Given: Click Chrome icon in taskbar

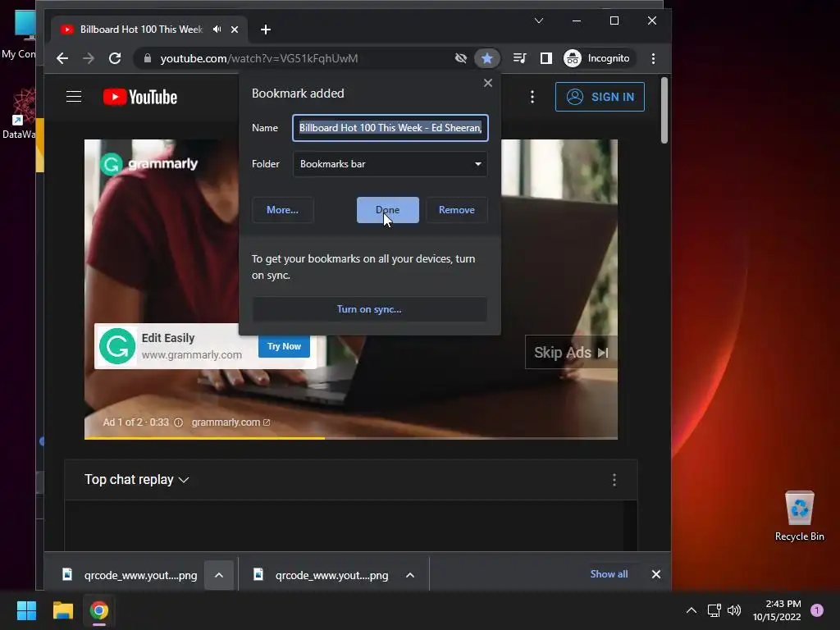Looking at the screenshot, I should (99, 610).
